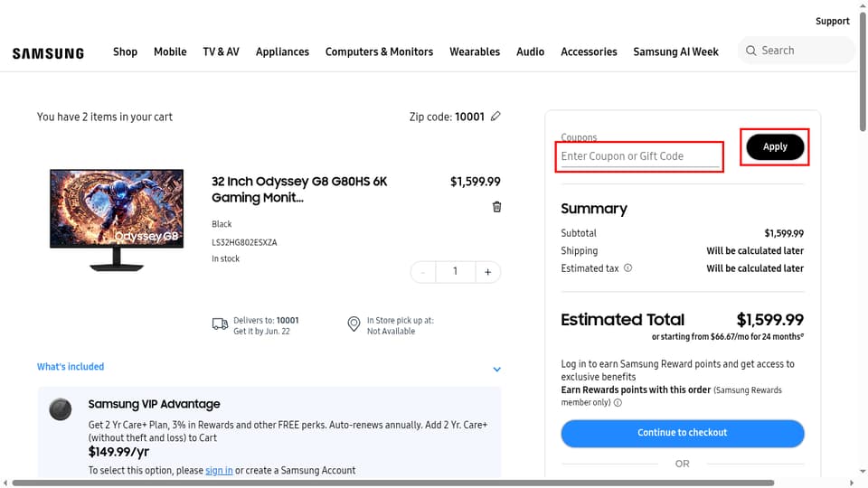
Task: Click the $1,599.99 Estimated Total amount
Action: point(770,319)
